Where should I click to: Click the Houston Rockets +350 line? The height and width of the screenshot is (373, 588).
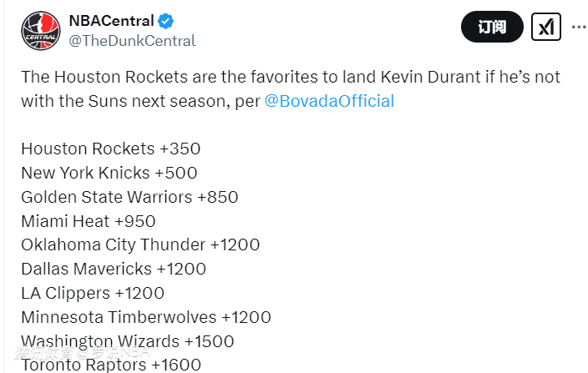[x=110, y=149]
